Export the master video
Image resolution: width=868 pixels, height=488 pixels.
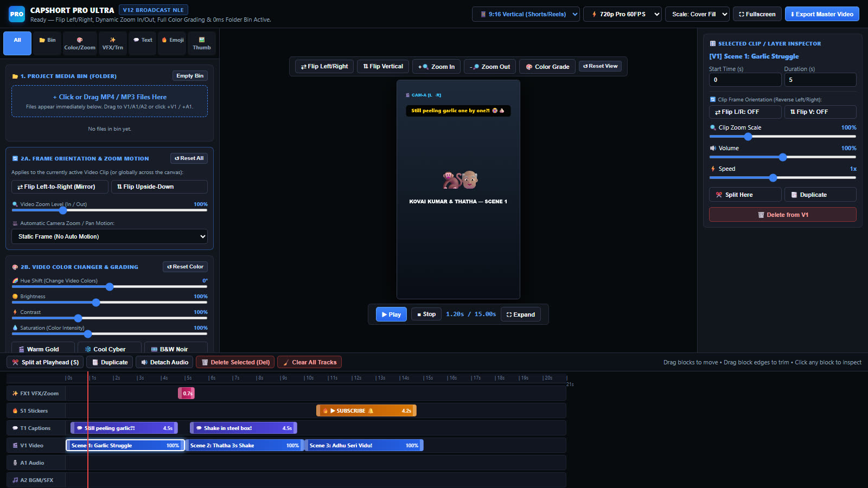[822, 14]
